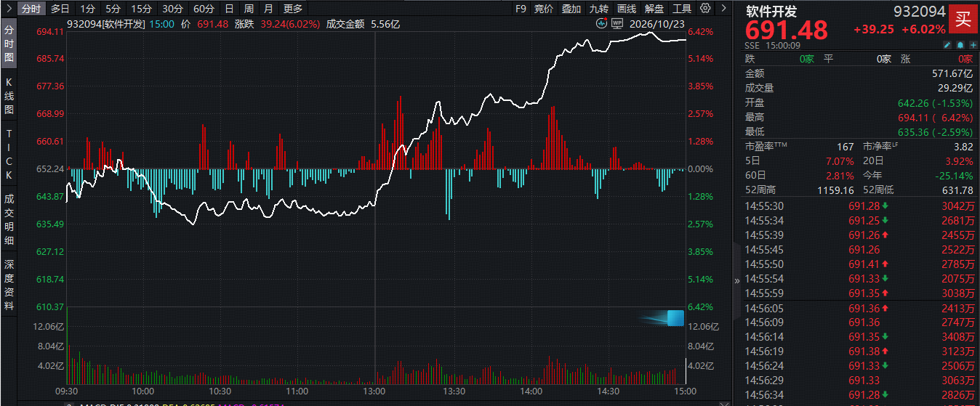Image resolution: width=980 pixels, height=406 pixels.
Task: Open the 更多 more periods dropdown
Action: 293,9
